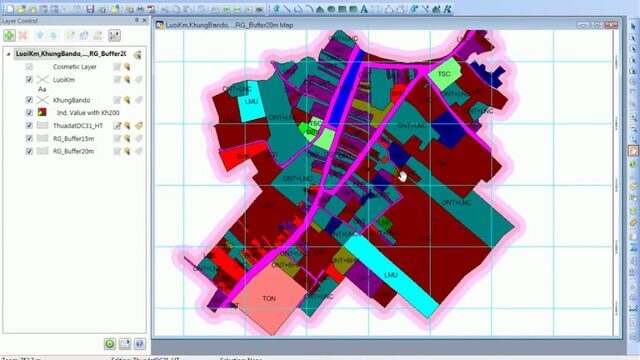Toggle auto label tag for RG_Buffer20m
640x360 pixels.
click(139, 151)
